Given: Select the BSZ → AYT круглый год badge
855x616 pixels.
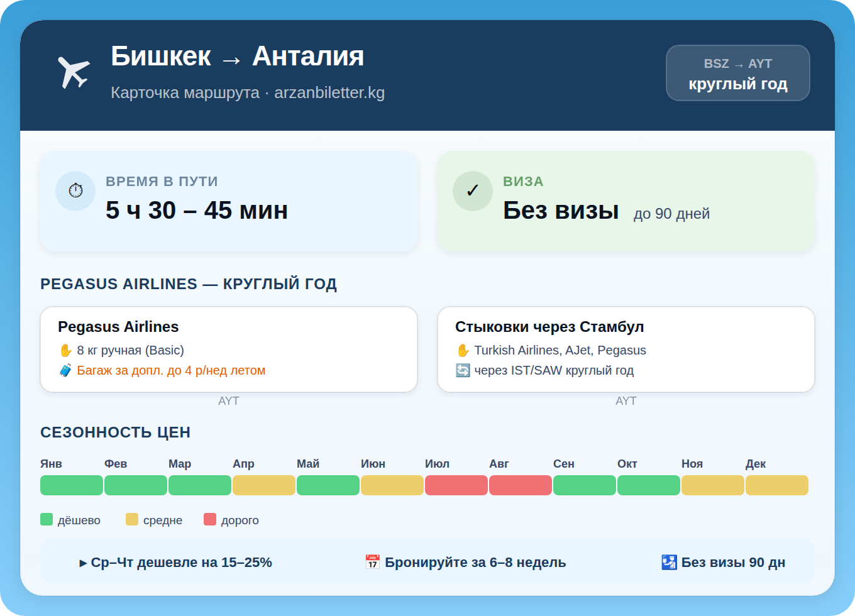Looking at the screenshot, I should point(737,73).
